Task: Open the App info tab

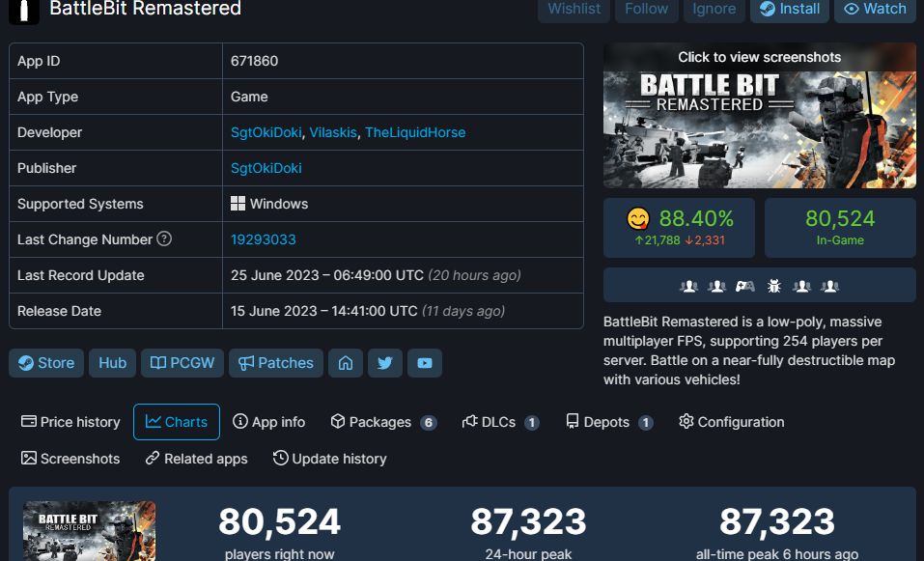Action: [x=268, y=422]
